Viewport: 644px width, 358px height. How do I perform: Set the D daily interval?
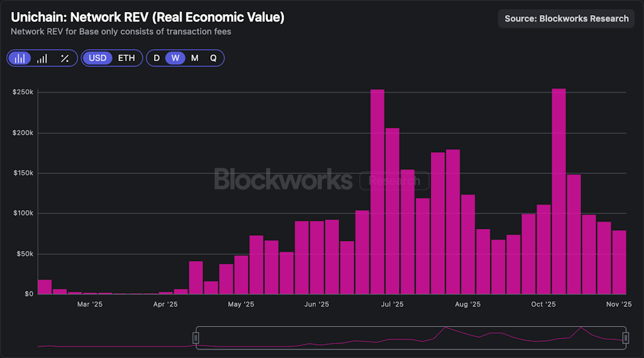157,58
